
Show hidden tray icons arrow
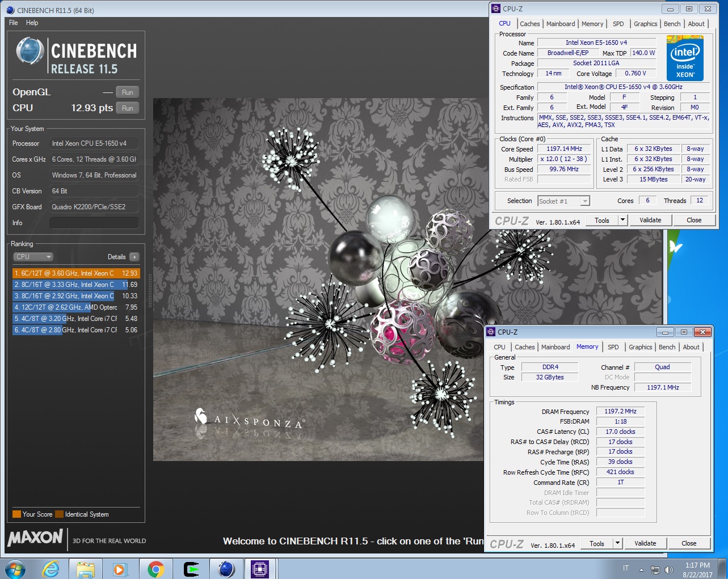click(x=641, y=569)
